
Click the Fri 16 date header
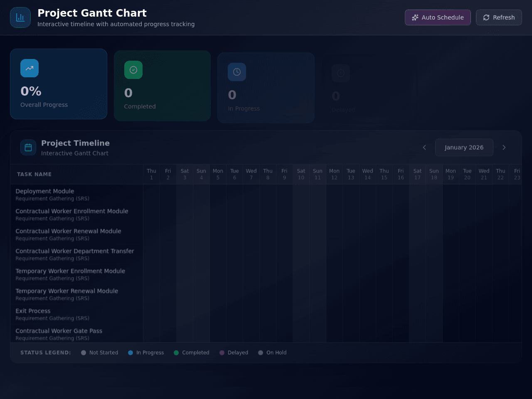click(401, 174)
